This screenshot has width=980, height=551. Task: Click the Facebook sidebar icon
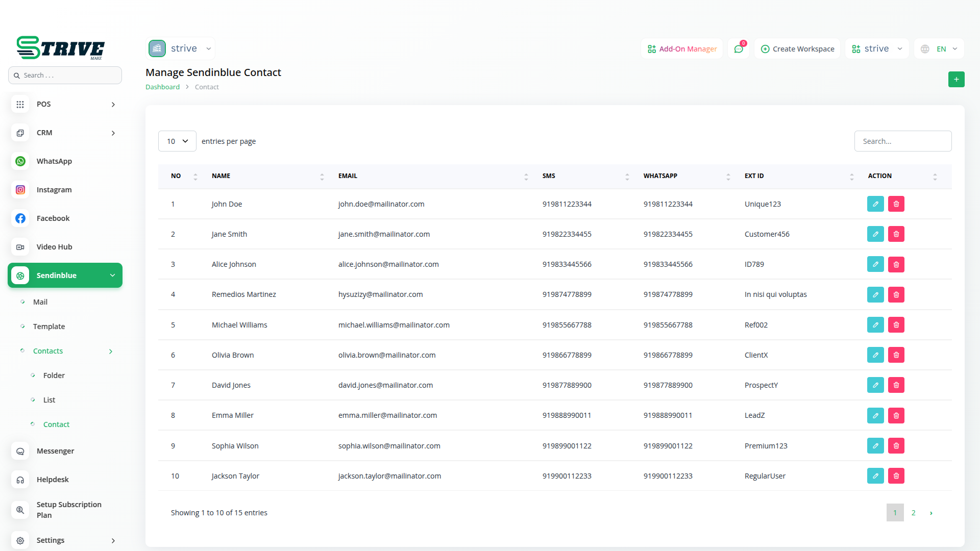click(x=20, y=218)
